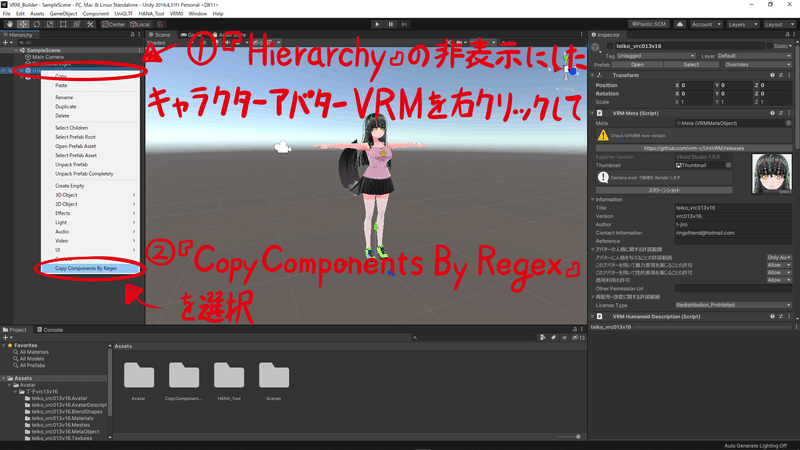Switch to the Console tab
The width and height of the screenshot is (800, 450).
click(x=49, y=330)
